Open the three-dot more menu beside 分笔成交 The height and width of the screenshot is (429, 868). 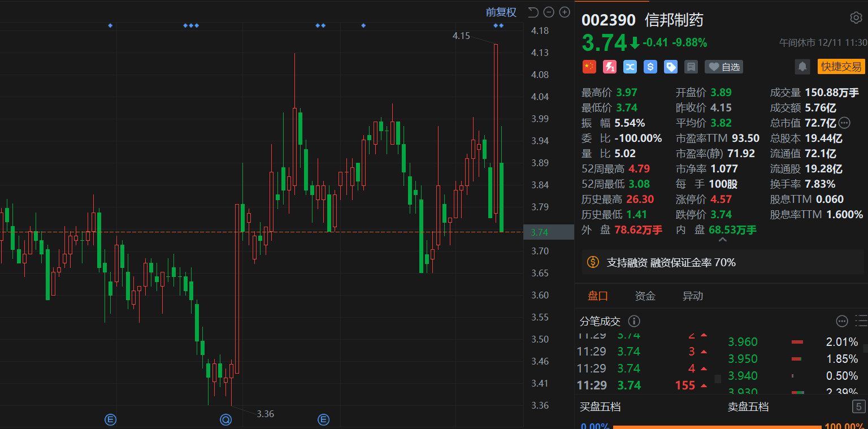842,321
